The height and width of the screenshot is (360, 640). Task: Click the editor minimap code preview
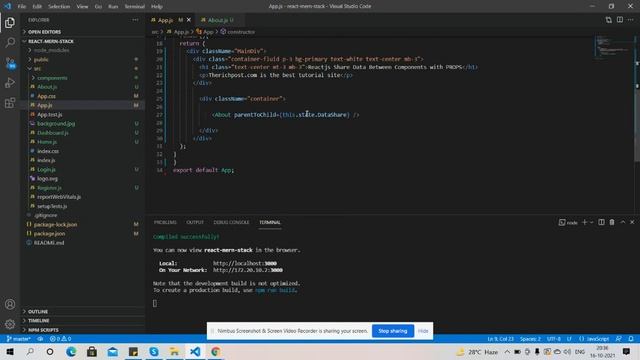pyautogui.click(x=613, y=48)
